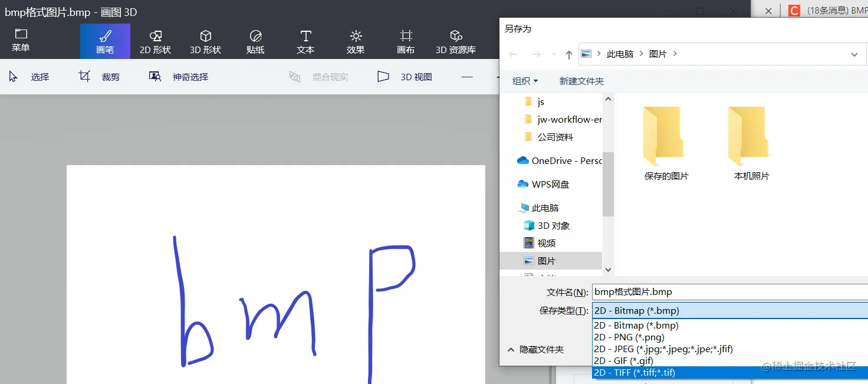
Task: Open the 3D 形状 tool
Action: (205, 41)
